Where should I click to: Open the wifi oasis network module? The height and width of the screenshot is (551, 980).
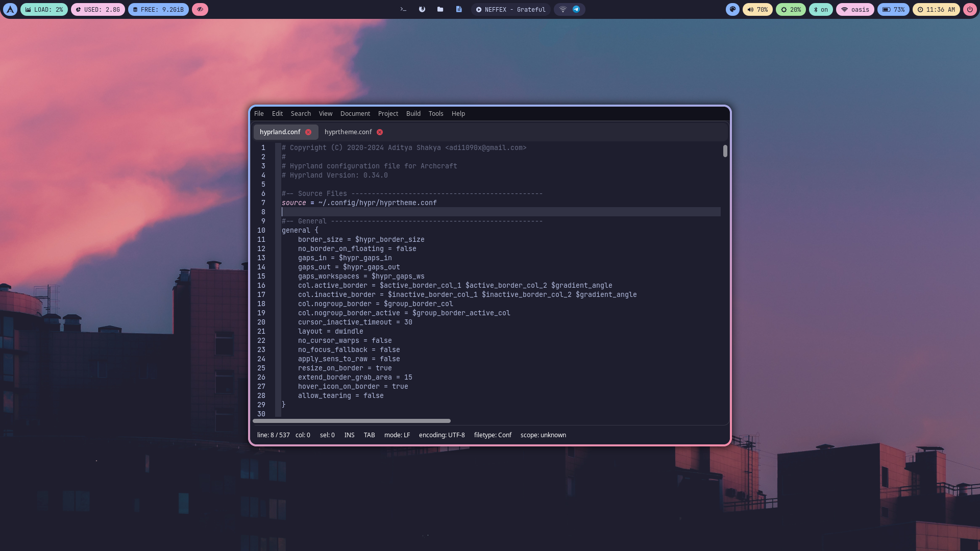(x=855, y=9)
